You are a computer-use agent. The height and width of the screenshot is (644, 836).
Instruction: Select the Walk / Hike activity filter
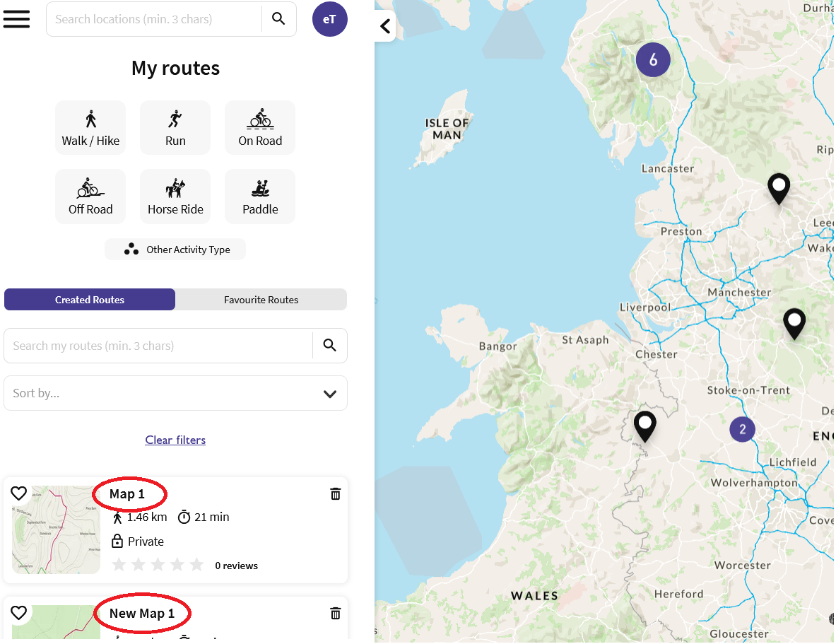click(90, 127)
